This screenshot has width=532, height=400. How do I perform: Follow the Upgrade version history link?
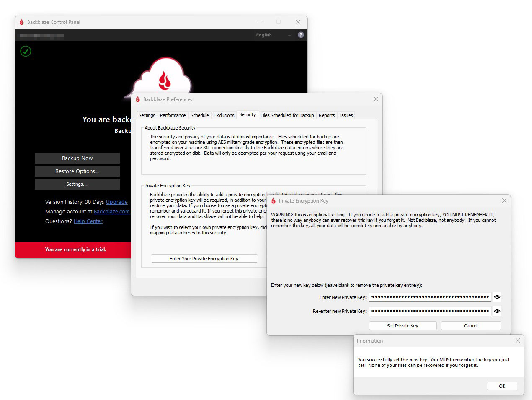(x=116, y=202)
